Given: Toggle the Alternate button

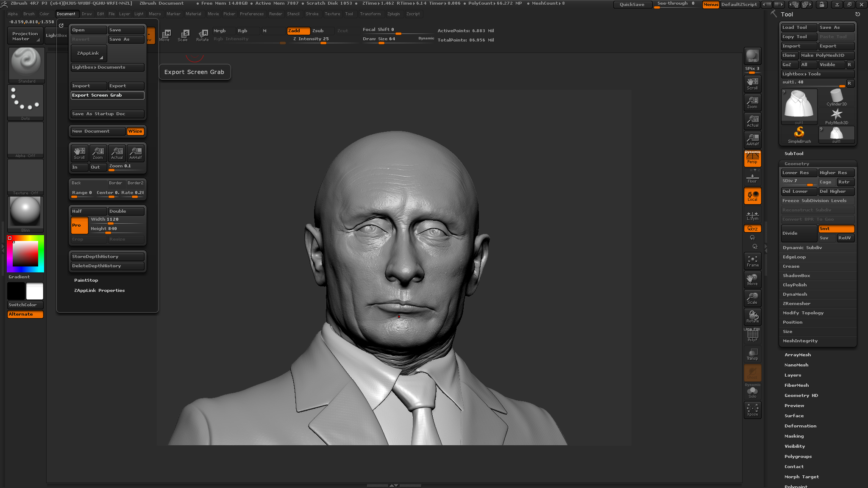Looking at the screenshot, I should click(25, 314).
